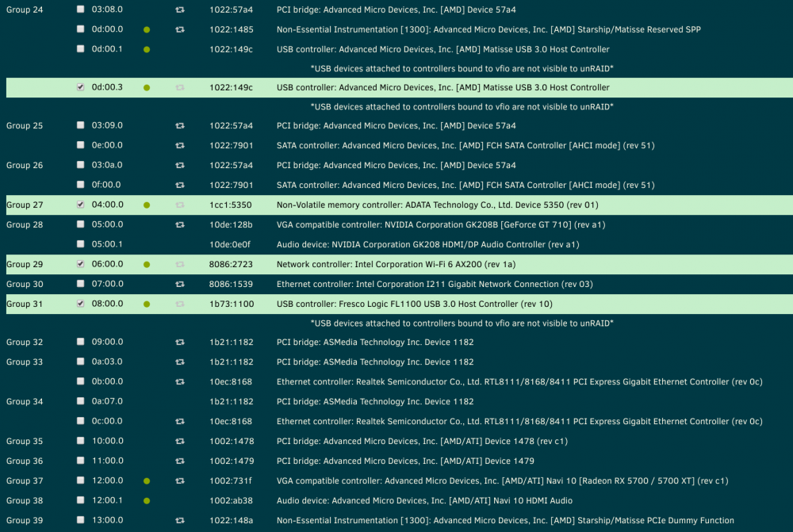Click the dimmed reset icon for Wi-Fi 6 AX200

[x=179, y=264]
